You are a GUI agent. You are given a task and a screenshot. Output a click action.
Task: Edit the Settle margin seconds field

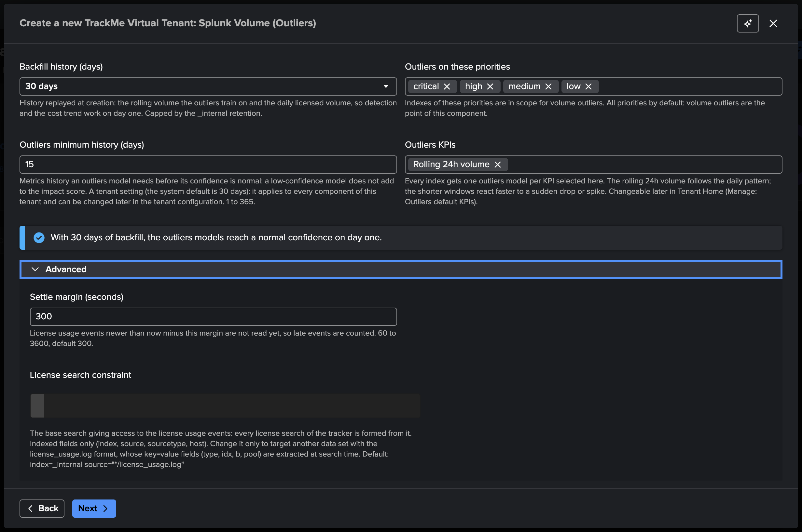[x=213, y=316]
